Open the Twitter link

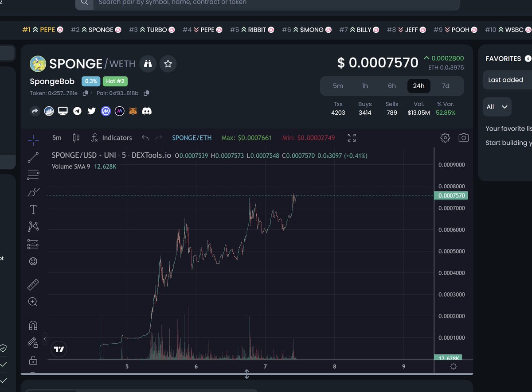(x=91, y=111)
